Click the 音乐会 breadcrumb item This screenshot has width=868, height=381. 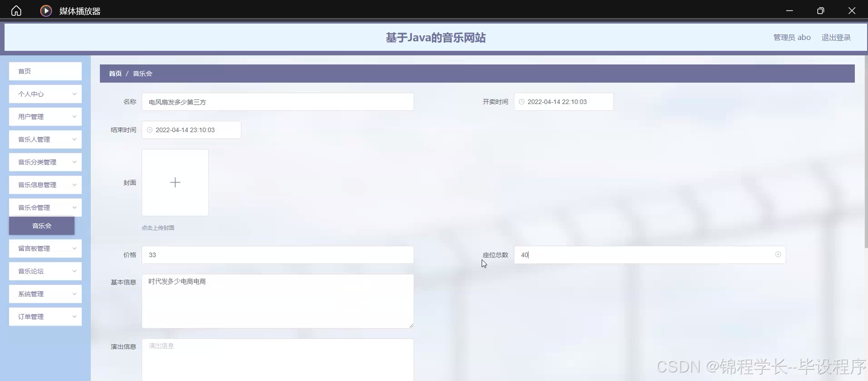click(142, 73)
